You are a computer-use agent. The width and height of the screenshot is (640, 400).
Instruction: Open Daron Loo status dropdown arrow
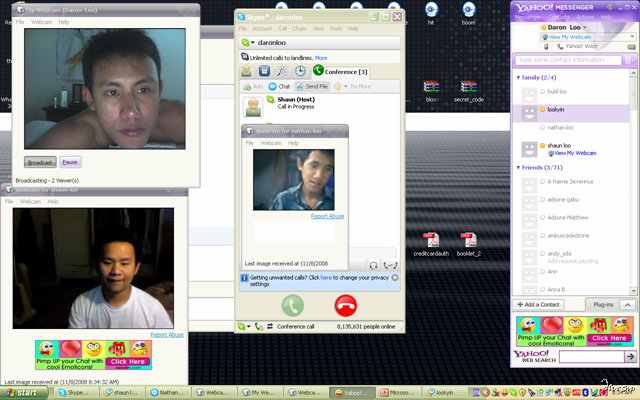point(584,27)
